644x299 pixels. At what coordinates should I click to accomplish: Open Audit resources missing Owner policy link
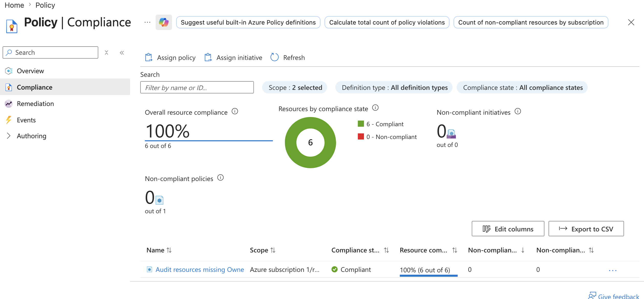pyautogui.click(x=200, y=270)
